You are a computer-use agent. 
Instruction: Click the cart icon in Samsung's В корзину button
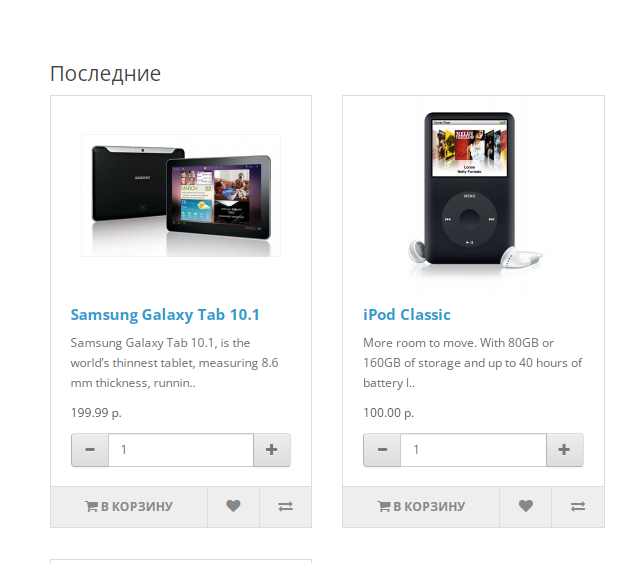pyautogui.click(x=91, y=506)
